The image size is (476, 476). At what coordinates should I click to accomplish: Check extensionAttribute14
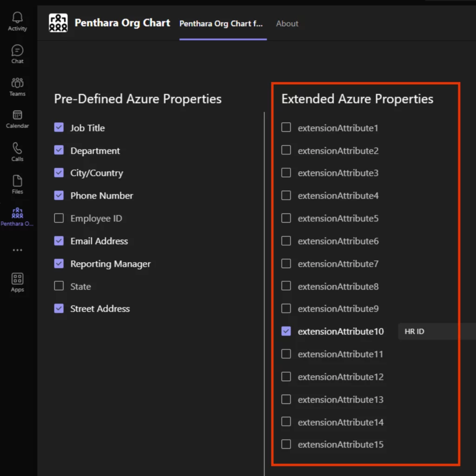(286, 422)
